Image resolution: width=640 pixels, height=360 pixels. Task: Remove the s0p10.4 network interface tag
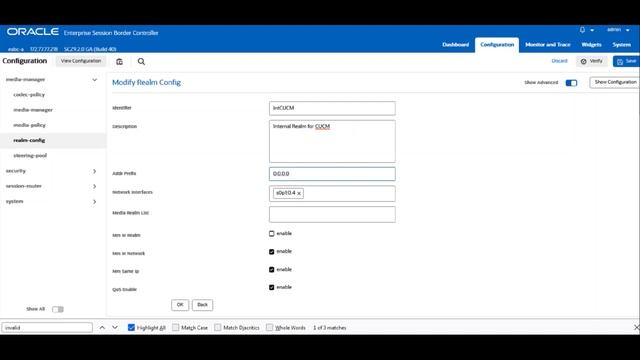[299, 193]
